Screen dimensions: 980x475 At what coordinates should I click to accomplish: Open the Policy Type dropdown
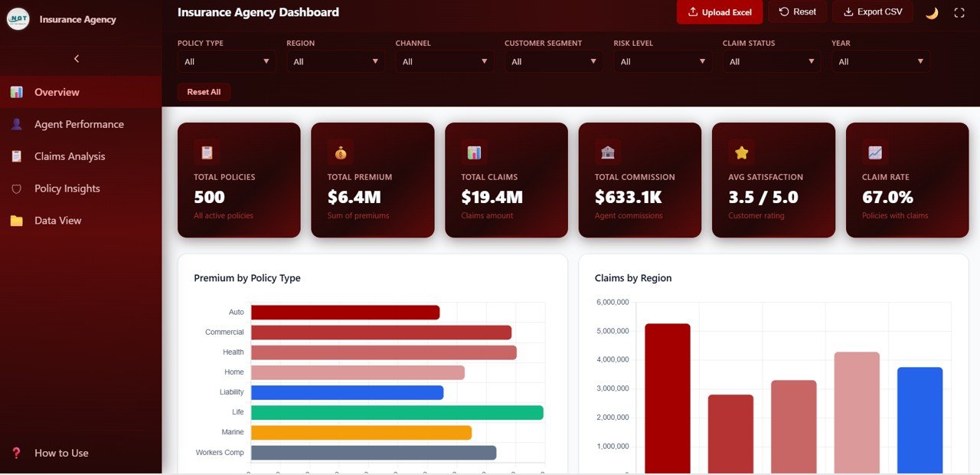coord(227,62)
